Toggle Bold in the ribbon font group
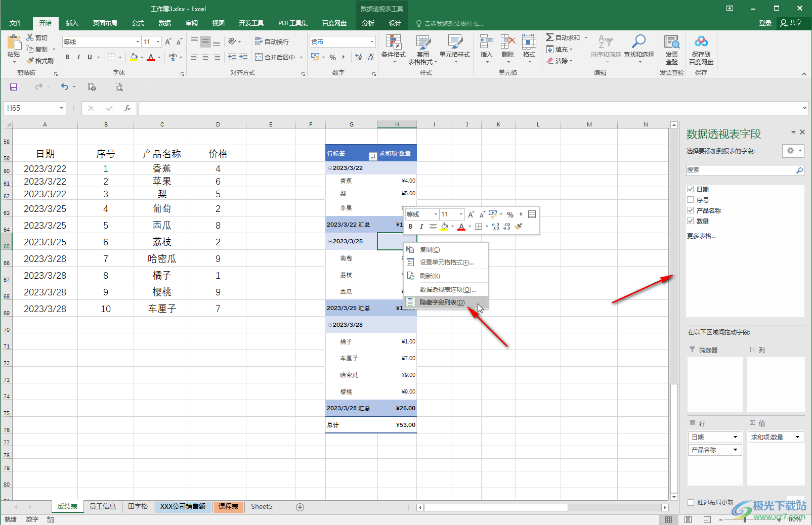 (x=67, y=57)
